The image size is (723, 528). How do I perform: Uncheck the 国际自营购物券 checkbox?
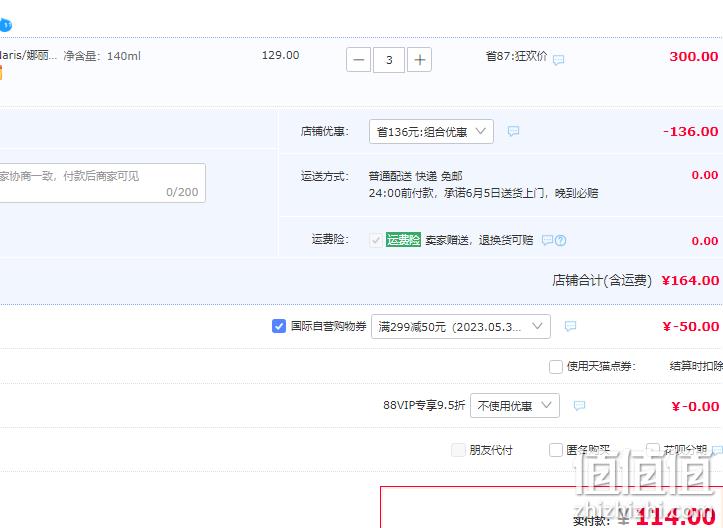tap(279, 326)
